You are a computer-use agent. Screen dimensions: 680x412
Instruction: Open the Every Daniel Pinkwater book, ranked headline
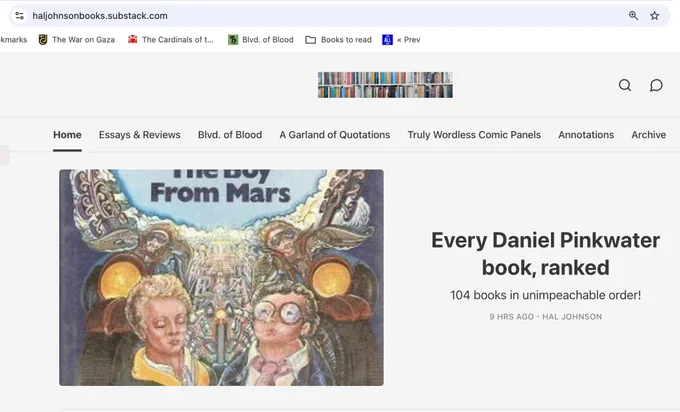(546, 254)
